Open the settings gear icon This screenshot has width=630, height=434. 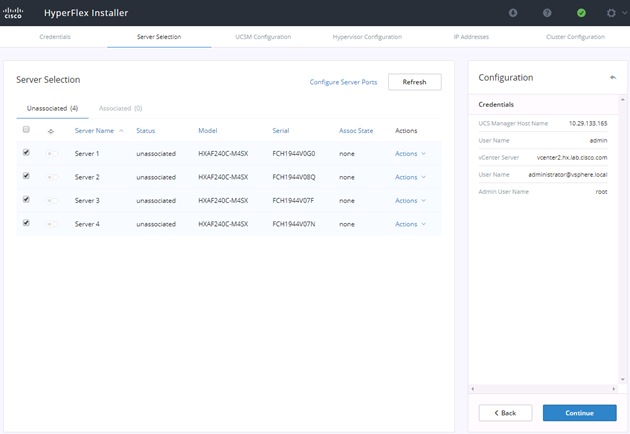(611, 13)
